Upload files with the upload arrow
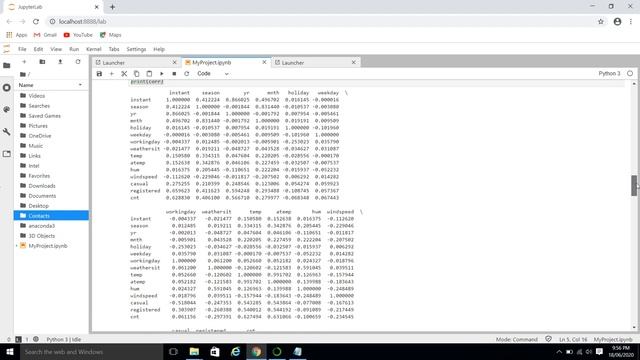The width and height of the screenshot is (640, 360). click(x=60, y=62)
